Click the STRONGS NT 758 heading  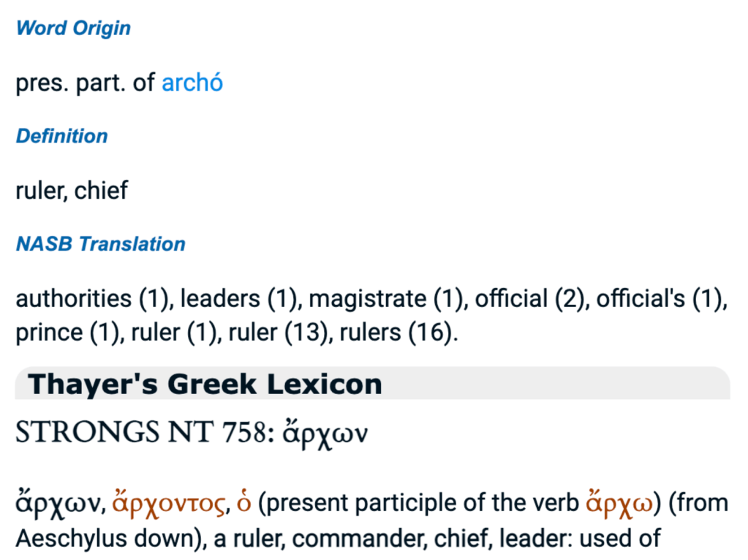click(x=192, y=433)
